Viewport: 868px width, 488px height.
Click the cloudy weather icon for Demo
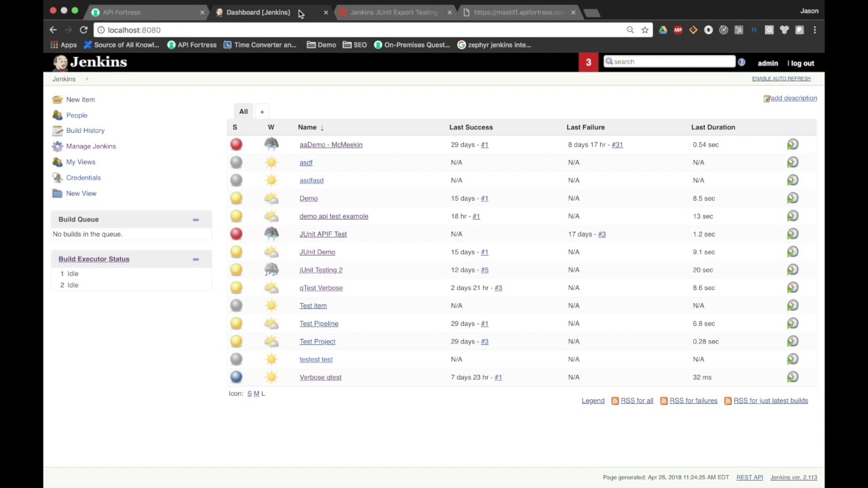click(271, 198)
